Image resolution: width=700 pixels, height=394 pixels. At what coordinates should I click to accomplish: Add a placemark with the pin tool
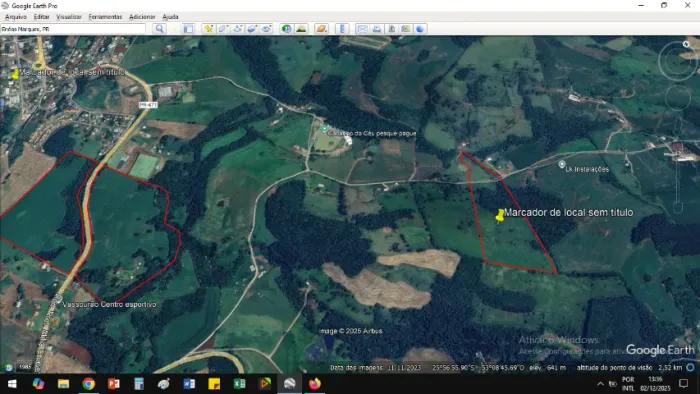208,29
